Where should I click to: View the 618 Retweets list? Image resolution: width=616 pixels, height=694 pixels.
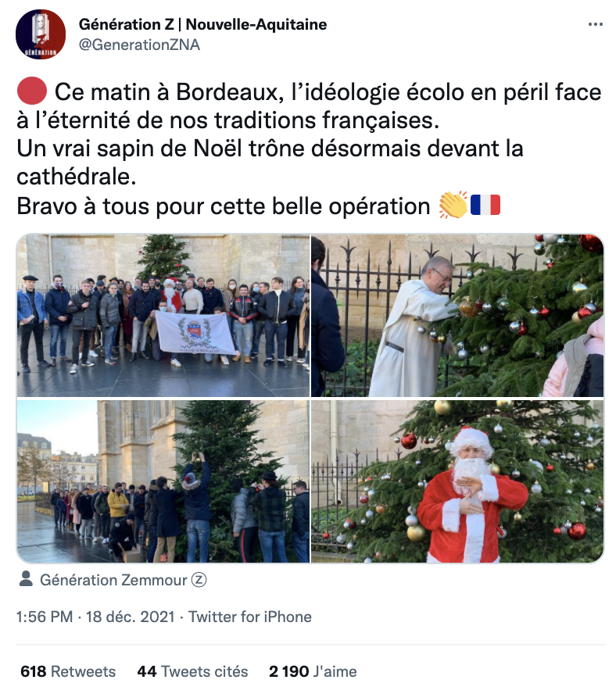point(68,671)
